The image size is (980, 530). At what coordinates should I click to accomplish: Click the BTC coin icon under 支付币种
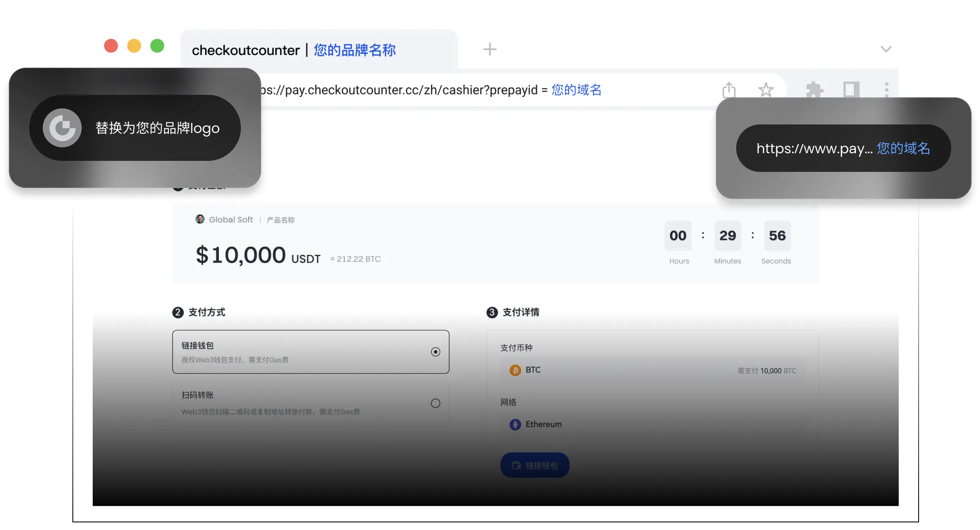[516, 370]
